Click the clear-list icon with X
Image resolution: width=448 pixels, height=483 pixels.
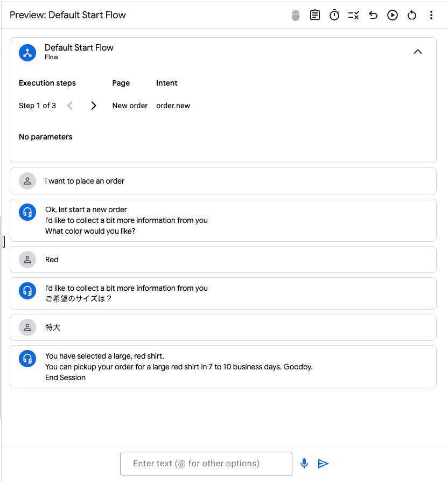pos(354,15)
